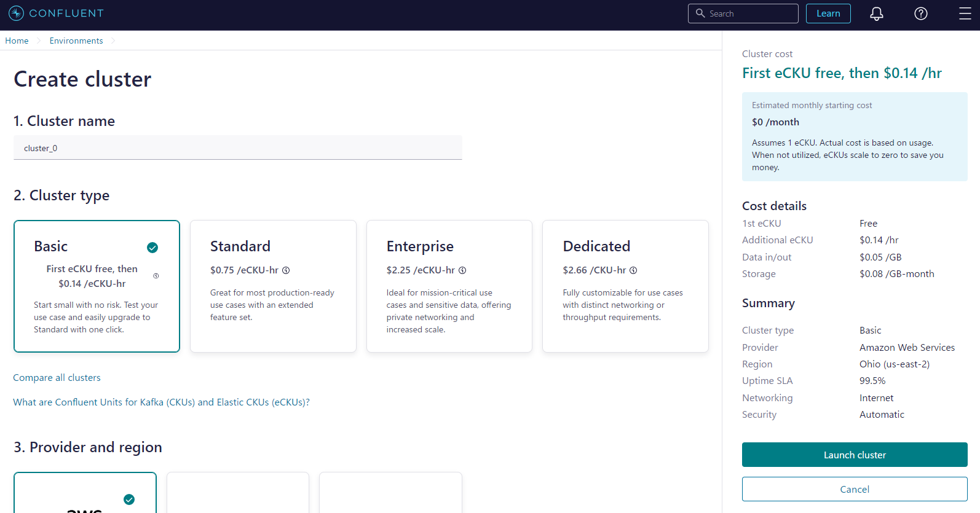Click the 'Ohio (us-east-2)' region value
This screenshot has height=513, width=980.
point(895,364)
